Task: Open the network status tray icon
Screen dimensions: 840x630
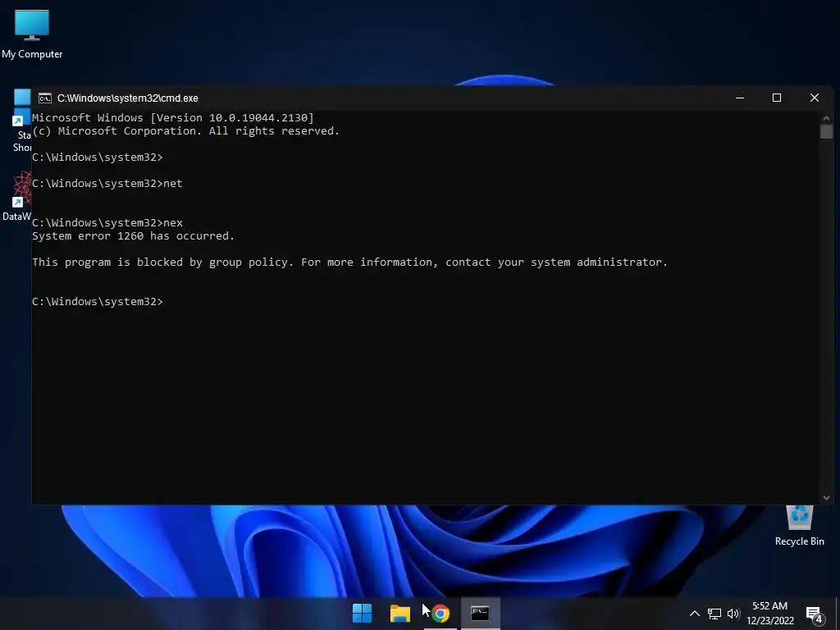Action: [714, 614]
